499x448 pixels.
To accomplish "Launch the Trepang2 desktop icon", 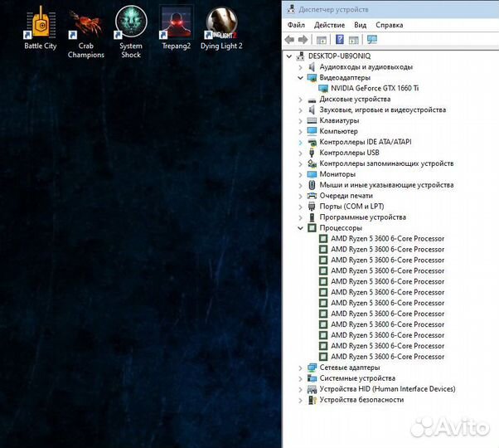I will coord(176,28).
